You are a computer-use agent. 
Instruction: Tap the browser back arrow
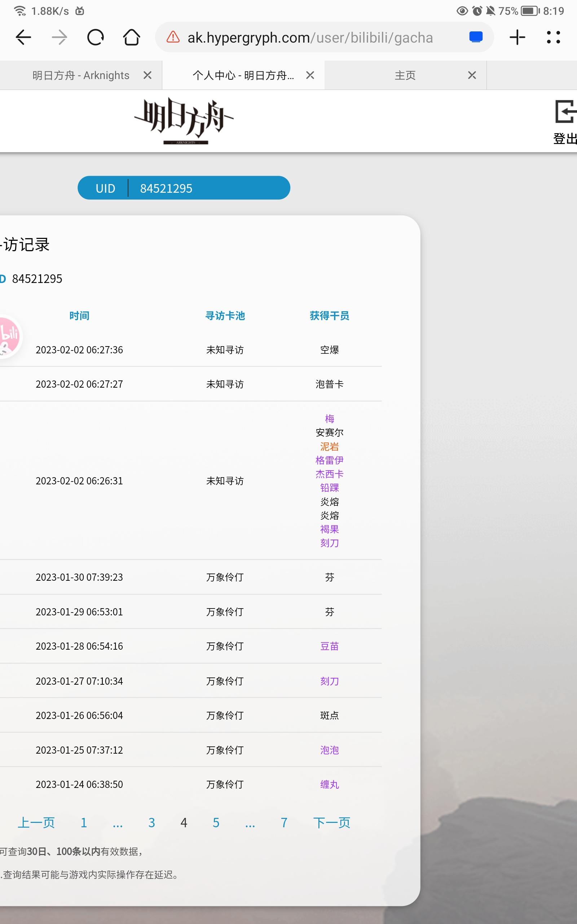point(23,38)
